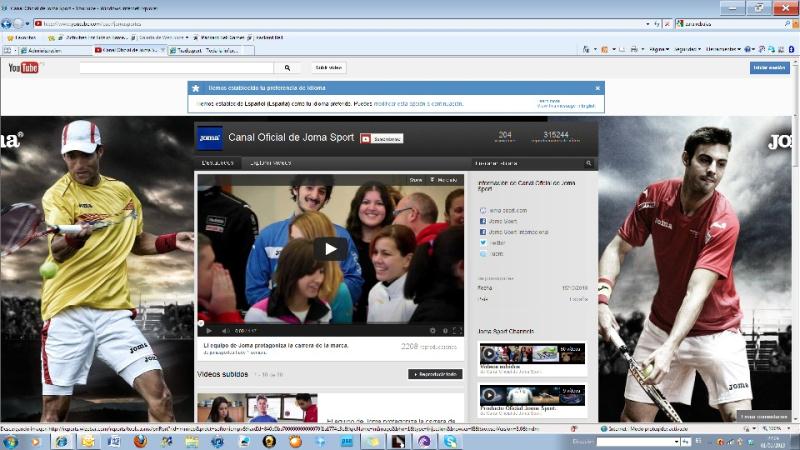Click the Home icon in command bar
This screenshot has height=450, width=800.
click(x=586, y=49)
